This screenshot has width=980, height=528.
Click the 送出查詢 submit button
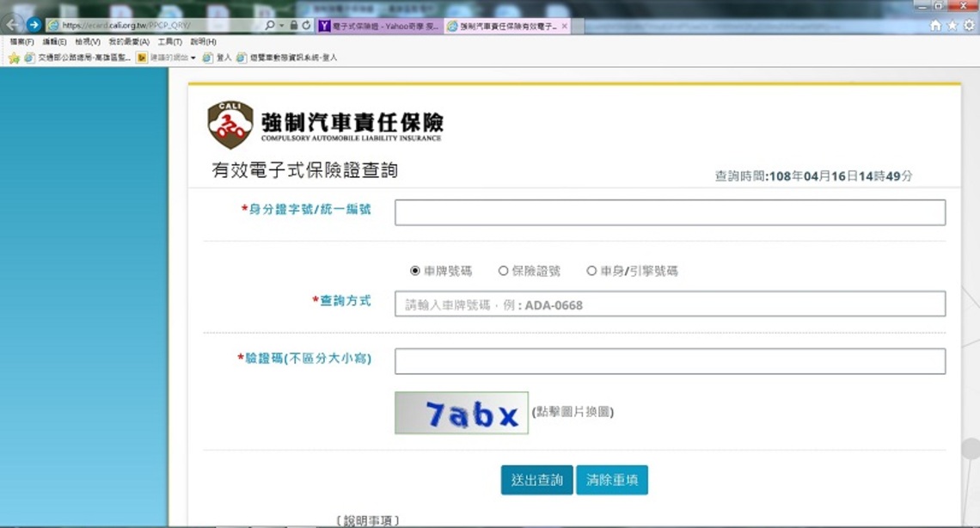(537, 480)
